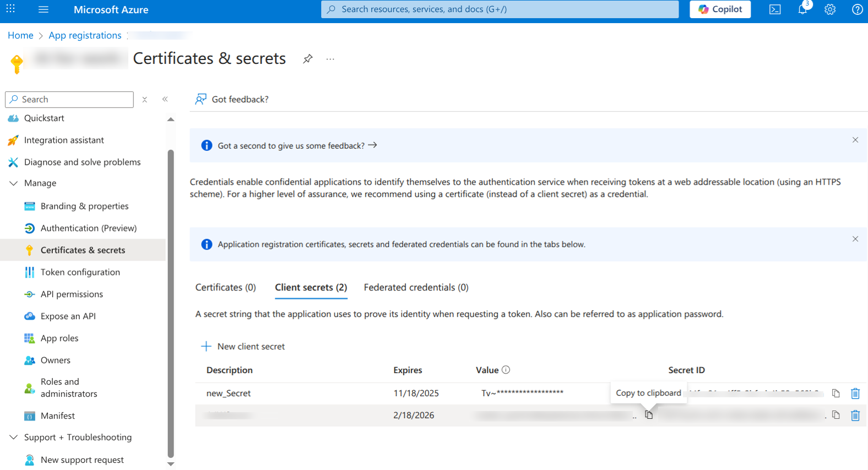The width and height of the screenshot is (868, 470).
Task: Open the more options ellipsis next to title
Action: [x=330, y=58]
